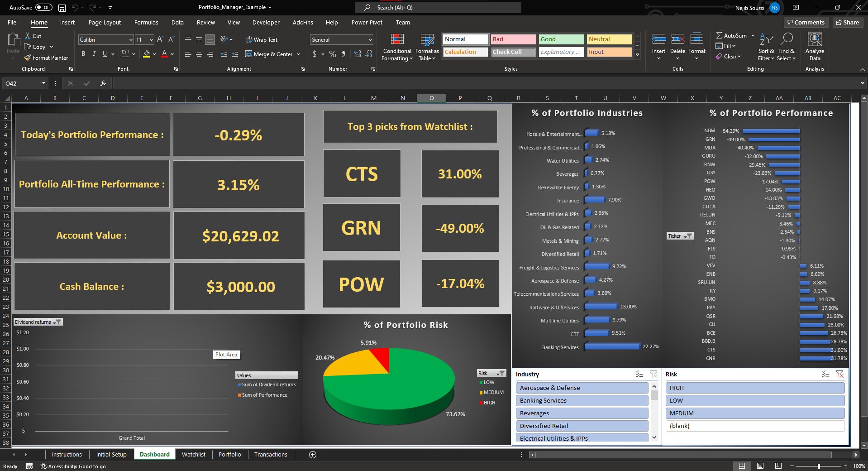Open the Watchlist sheet tab
This screenshot has width=868, height=471.
click(x=194, y=454)
